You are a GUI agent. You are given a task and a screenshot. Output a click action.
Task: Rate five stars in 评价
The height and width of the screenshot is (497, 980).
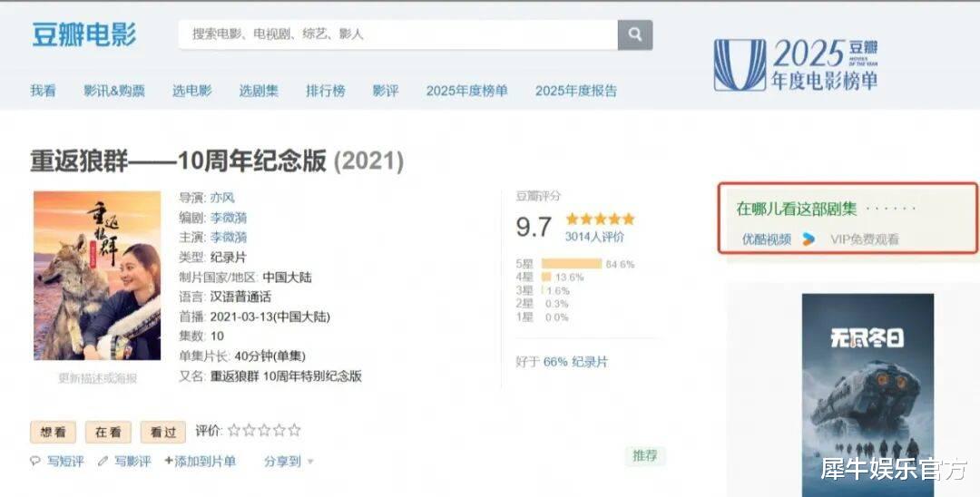point(294,430)
